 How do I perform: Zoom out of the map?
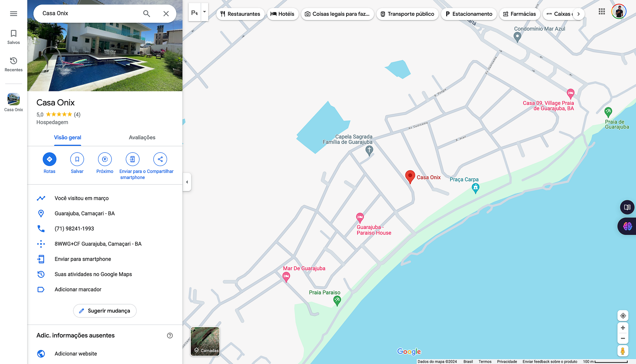pos(623,339)
